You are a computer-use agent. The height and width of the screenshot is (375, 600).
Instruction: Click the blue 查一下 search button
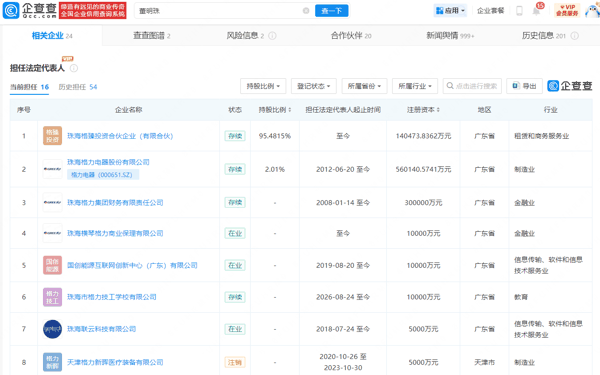click(331, 11)
